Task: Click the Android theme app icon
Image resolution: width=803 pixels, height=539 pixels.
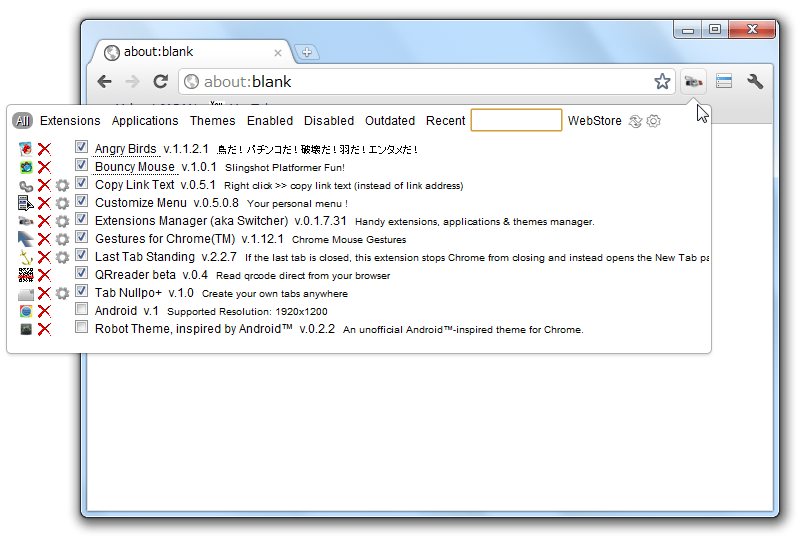Action: point(26,311)
